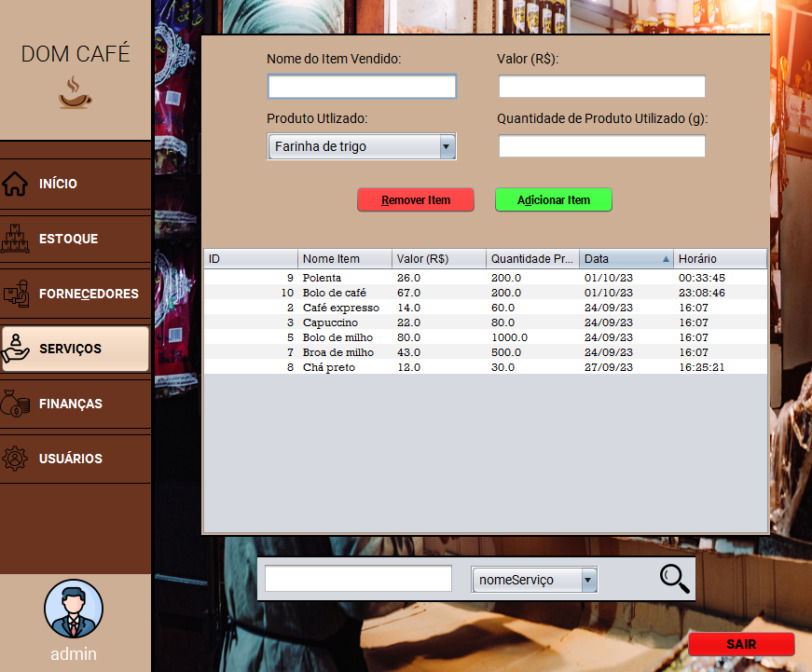
Task: Click the magnifying glass search icon
Action: point(674,578)
